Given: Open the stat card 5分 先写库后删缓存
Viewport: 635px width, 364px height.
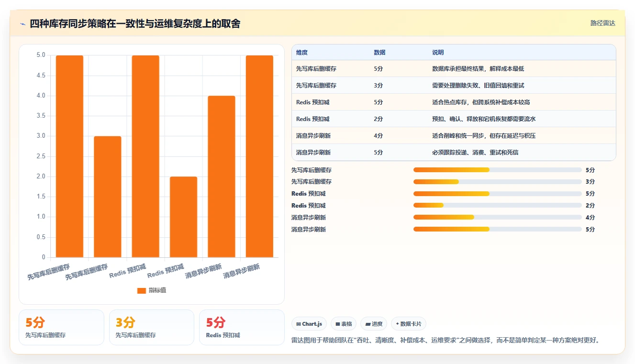Looking at the screenshot, I should 61,327.
